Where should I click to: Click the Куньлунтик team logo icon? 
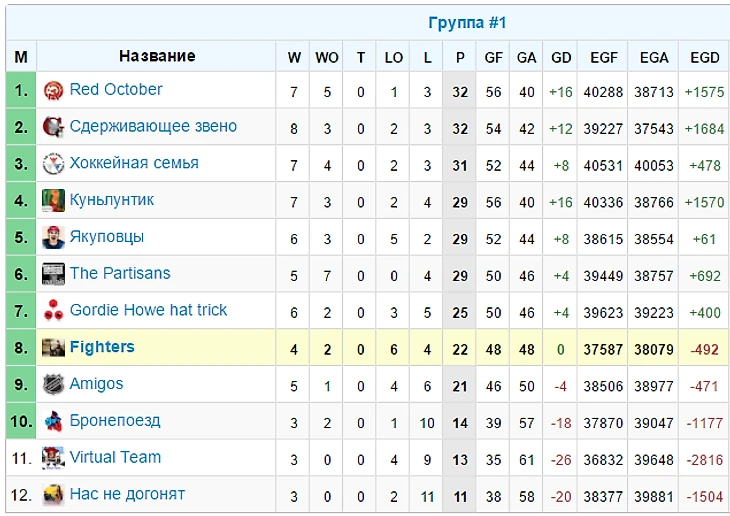[x=53, y=201]
